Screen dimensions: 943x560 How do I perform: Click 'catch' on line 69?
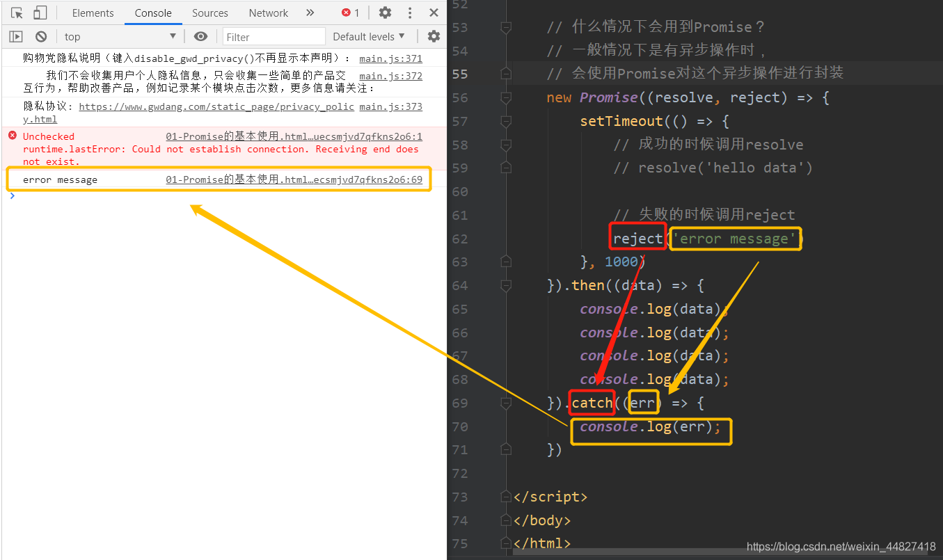click(592, 403)
